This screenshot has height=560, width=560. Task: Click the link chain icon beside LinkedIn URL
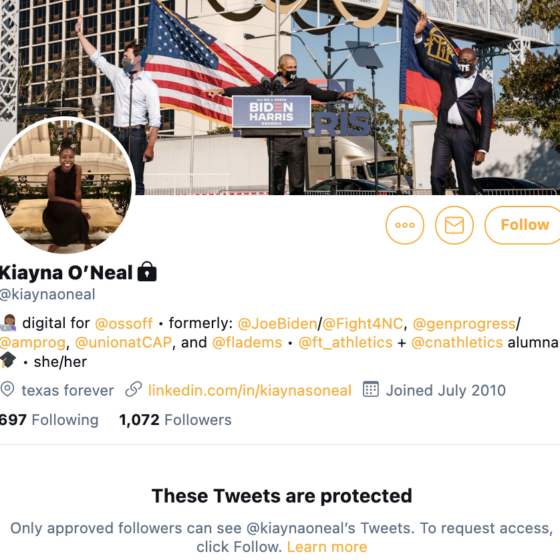(x=134, y=390)
